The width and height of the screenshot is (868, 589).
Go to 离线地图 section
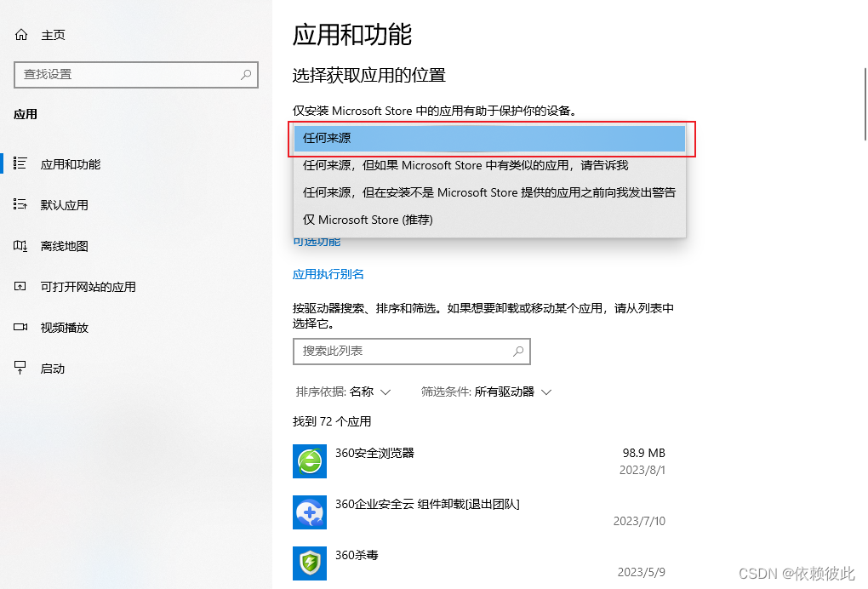136,246
